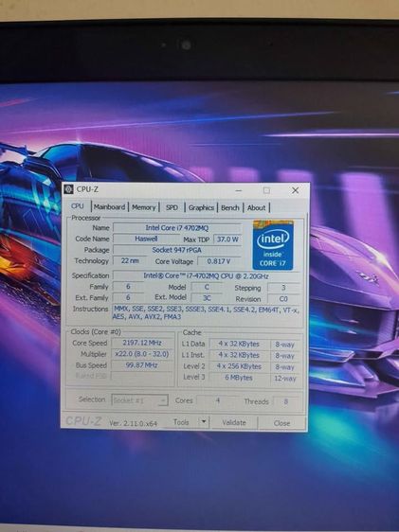Click the Close button at bottom

point(281,423)
